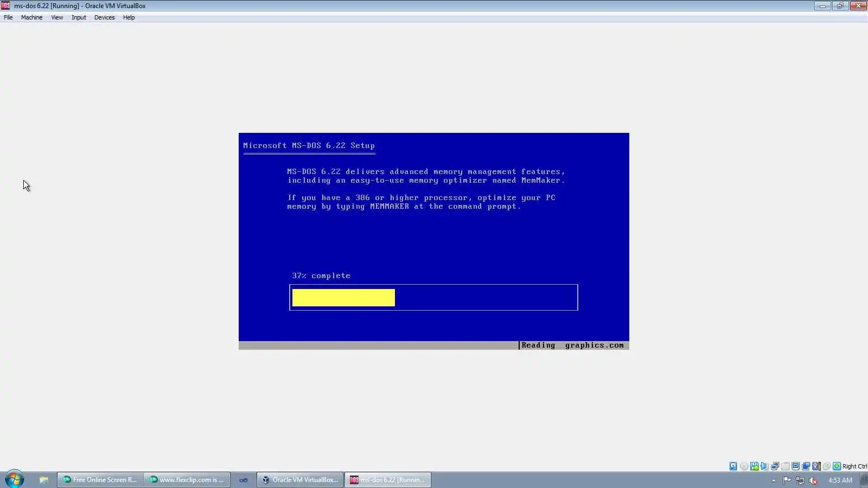This screenshot has width=868, height=488.
Task: Click the Microsoft MS-DOS 6.22 Setup heading
Action: pyautogui.click(x=309, y=145)
